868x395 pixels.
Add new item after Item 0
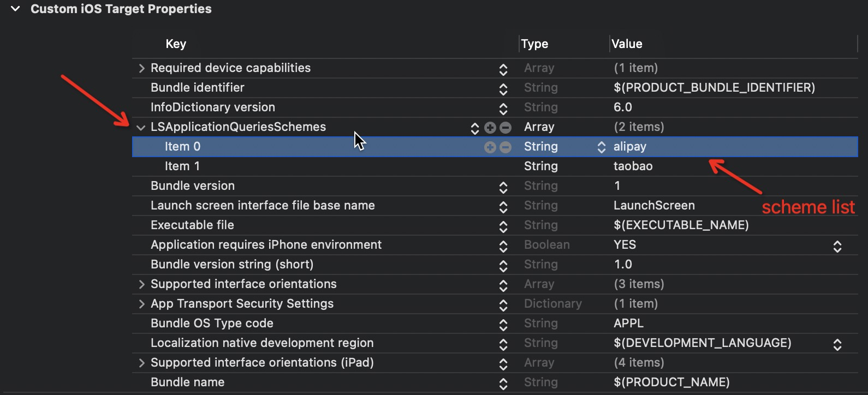tap(490, 147)
